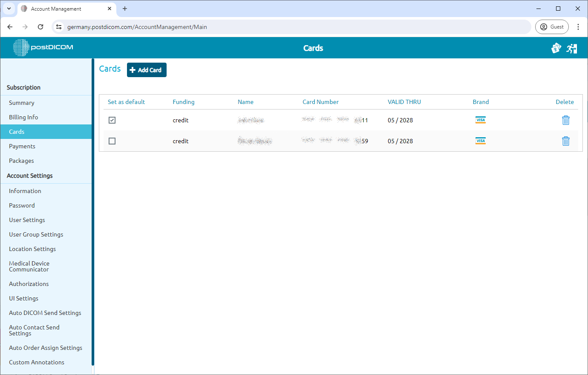The height and width of the screenshot is (375, 588).
Task: Open the Guest profile menu
Action: (552, 27)
